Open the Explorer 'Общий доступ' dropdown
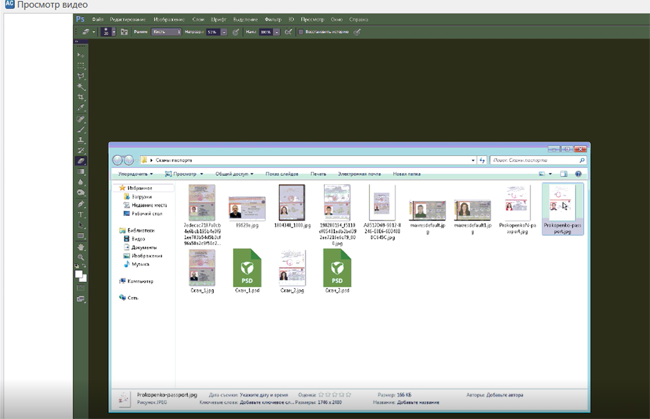The height and width of the screenshot is (419, 650). coord(234,174)
